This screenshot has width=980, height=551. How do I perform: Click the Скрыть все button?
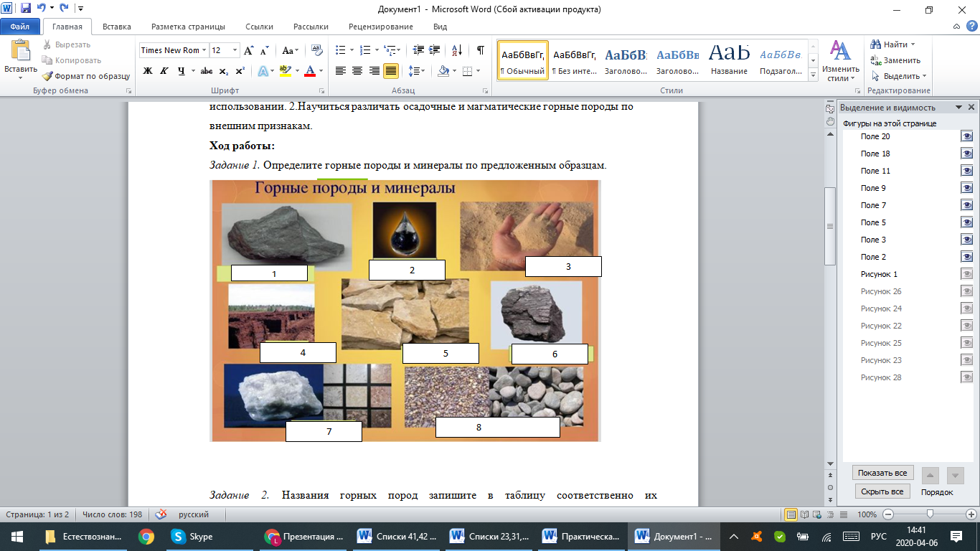(882, 491)
